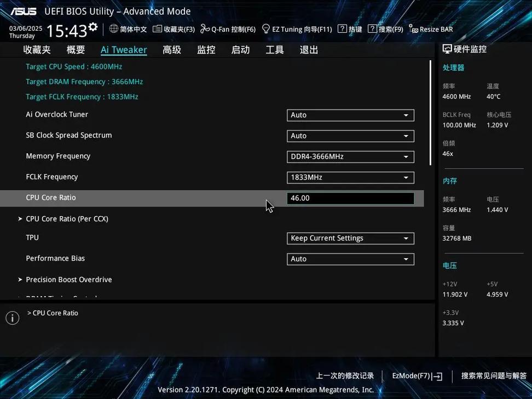
Task: Click 上一次的修改记录 button
Action: (x=345, y=375)
